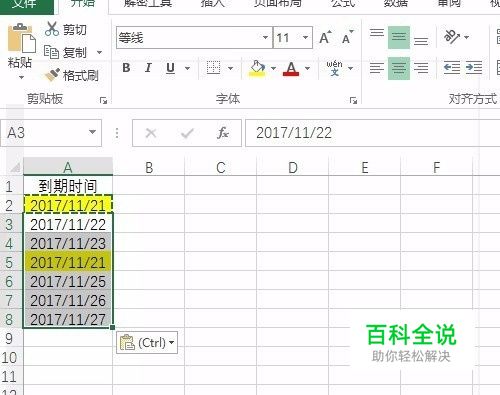Apply yellow fill color bucket
500x395 pixels.
257,68
